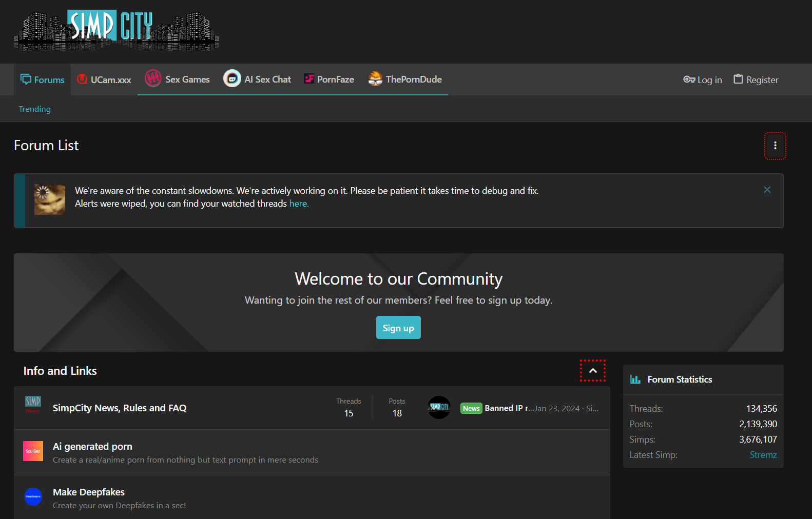The height and width of the screenshot is (519, 812).
Task: Click the Welcome to our Community heading
Action: coord(399,279)
